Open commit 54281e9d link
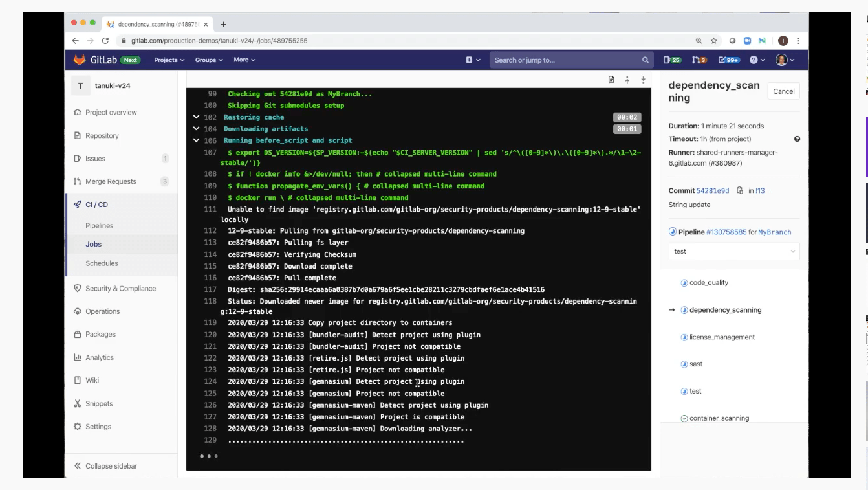868x490 pixels. 713,191
